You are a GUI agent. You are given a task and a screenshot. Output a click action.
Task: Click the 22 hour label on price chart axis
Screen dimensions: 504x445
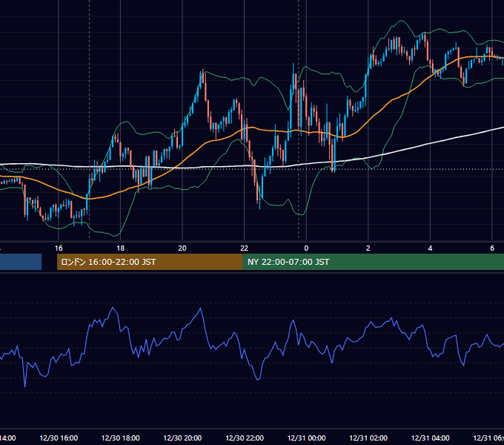click(245, 248)
